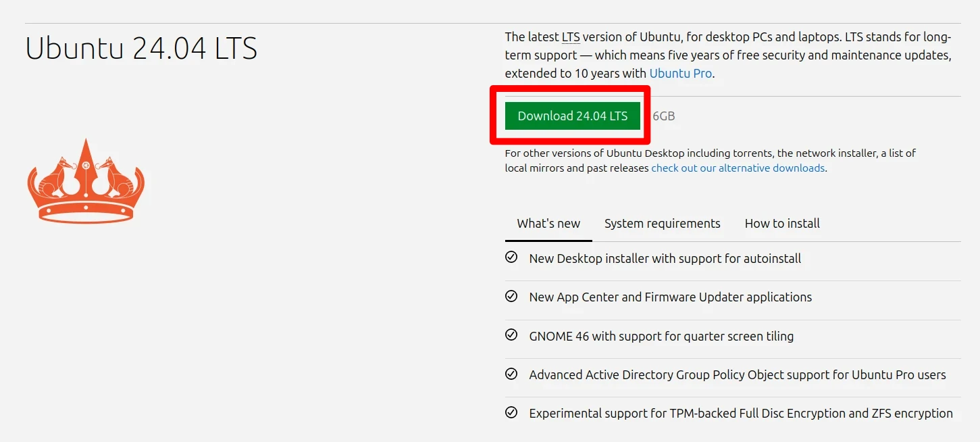The image size is (980, 442).
Task: Click checkmark icon beside TPM-backed encryption item
Action: tap(511, 412)
